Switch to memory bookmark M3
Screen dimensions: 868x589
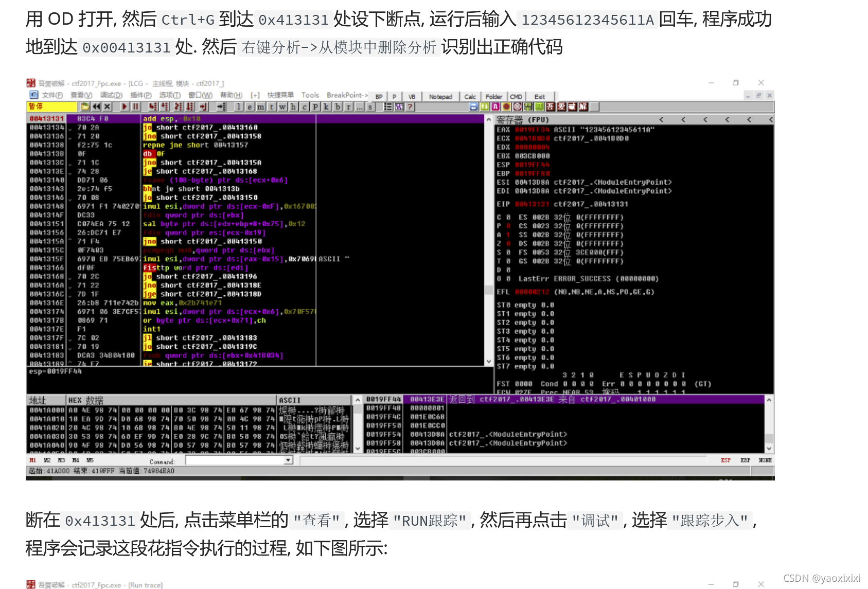pyautogui.click(x=61, y=460)
